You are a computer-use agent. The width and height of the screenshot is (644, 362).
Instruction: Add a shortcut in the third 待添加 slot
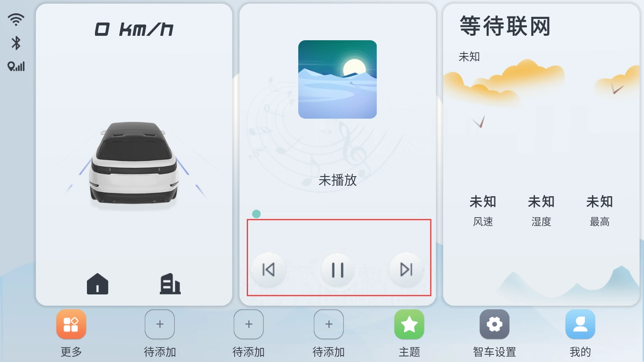click(x=329, y=324)
